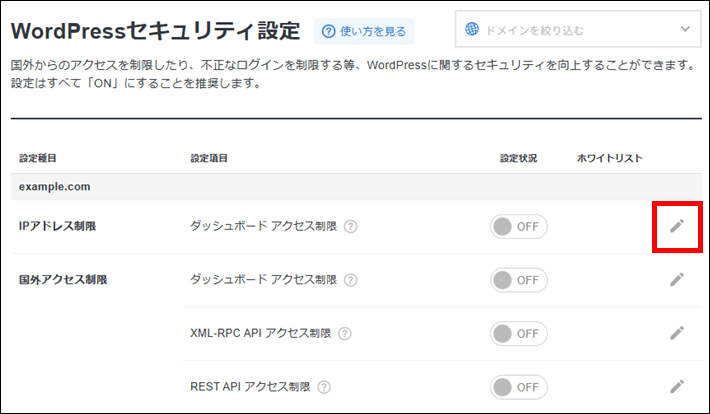The image size is (710, 414).
Task: Expand domain filter using chevron arrow
Action: (685, 29)
